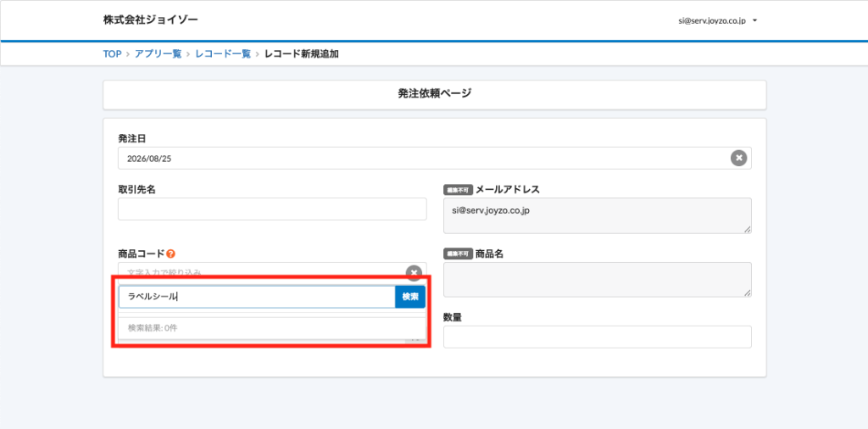Image resolution: width=868 pixels, height=429 pixels.
Task: Focus the 取引先名 text field
Action: (272, 209)
